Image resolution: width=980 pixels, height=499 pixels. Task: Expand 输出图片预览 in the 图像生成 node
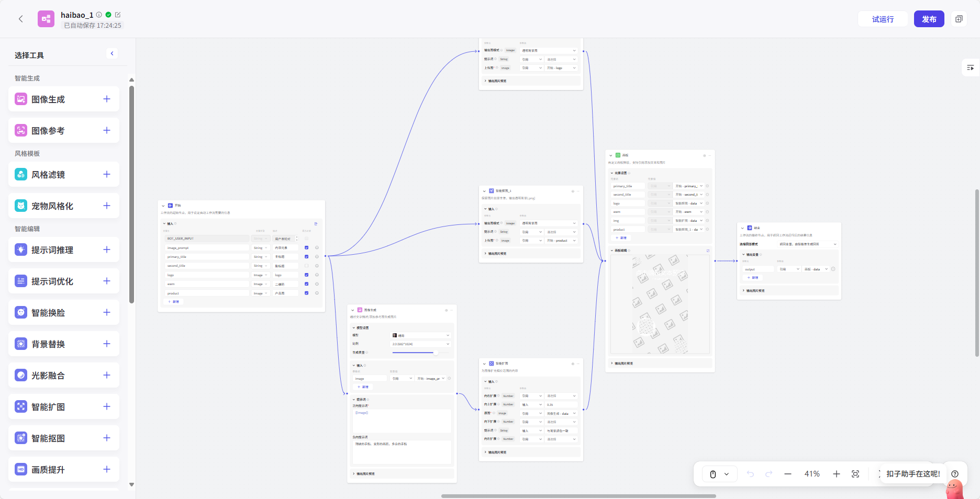tap(365, 474)
